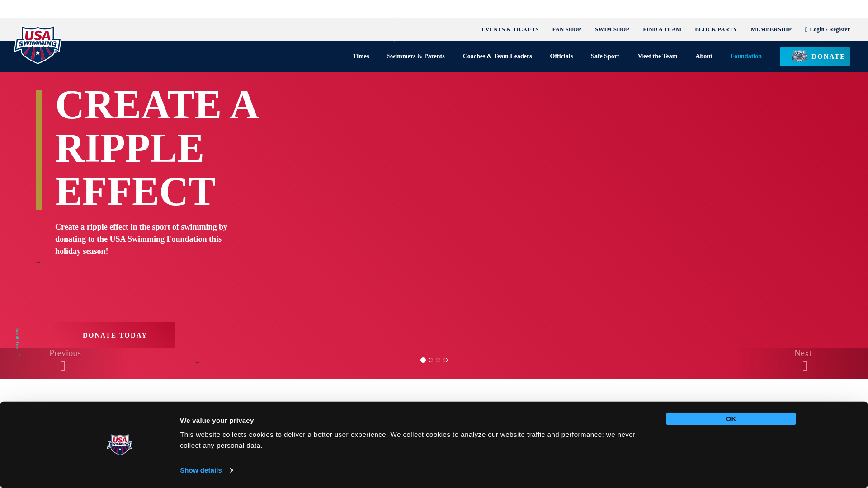Open the Safe Sport menu
Image resolution: width=868 pixels, height=488 pixels.
coord(605,56)
